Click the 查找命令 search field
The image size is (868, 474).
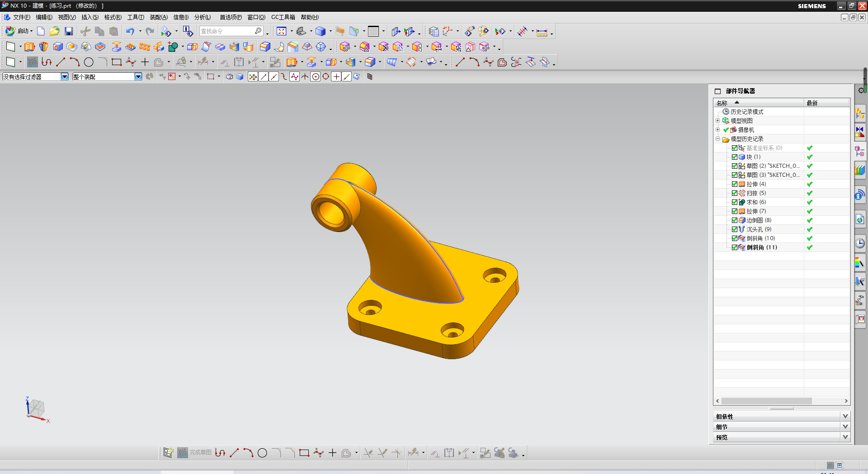[231, 31]
